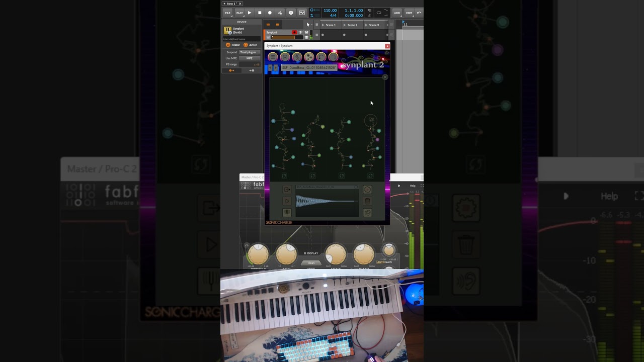Go to the previous Synplant patch
This screenshot has height=362, width=644.
pyautogui.click(x=270, y=67)
